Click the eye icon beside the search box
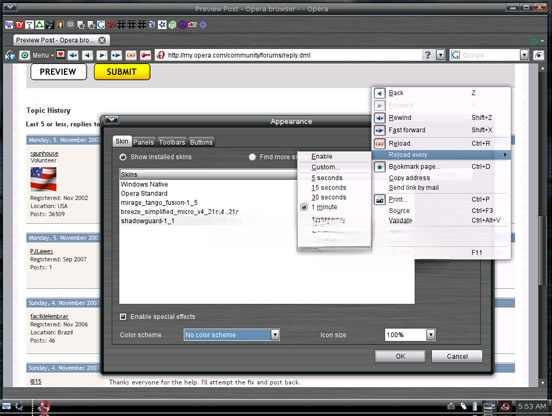 pos(538,55)
